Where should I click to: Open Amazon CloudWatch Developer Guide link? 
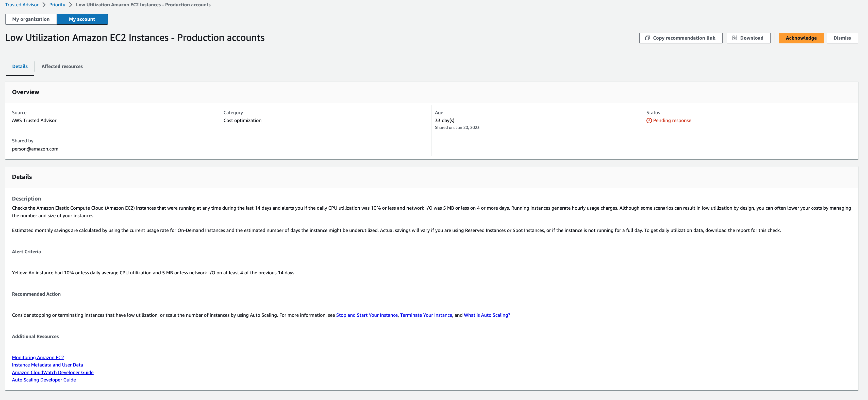[x=53, y=372]
